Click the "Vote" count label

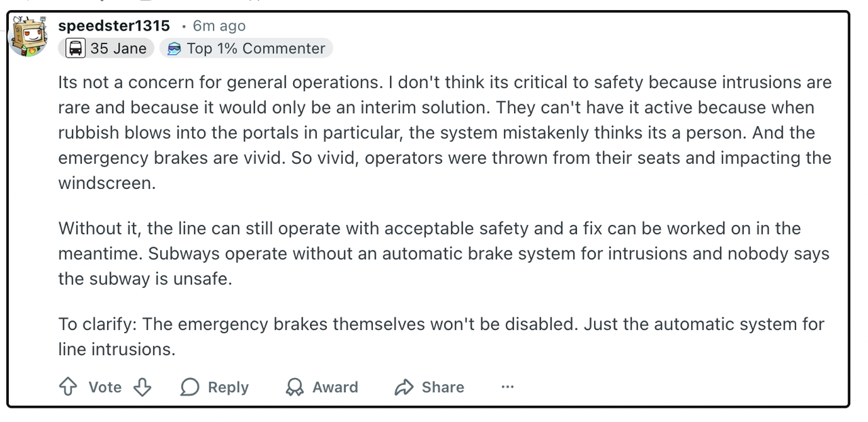105,387
